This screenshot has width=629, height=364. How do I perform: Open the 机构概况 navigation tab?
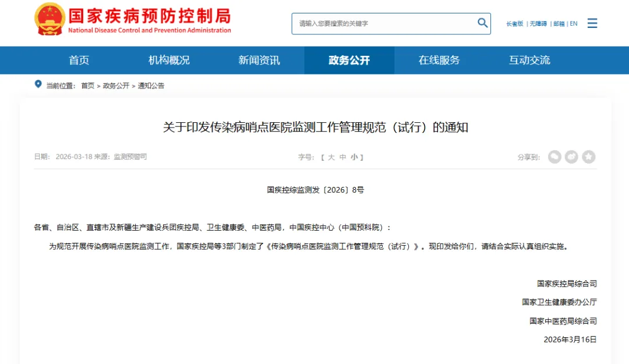pos(169,60)
